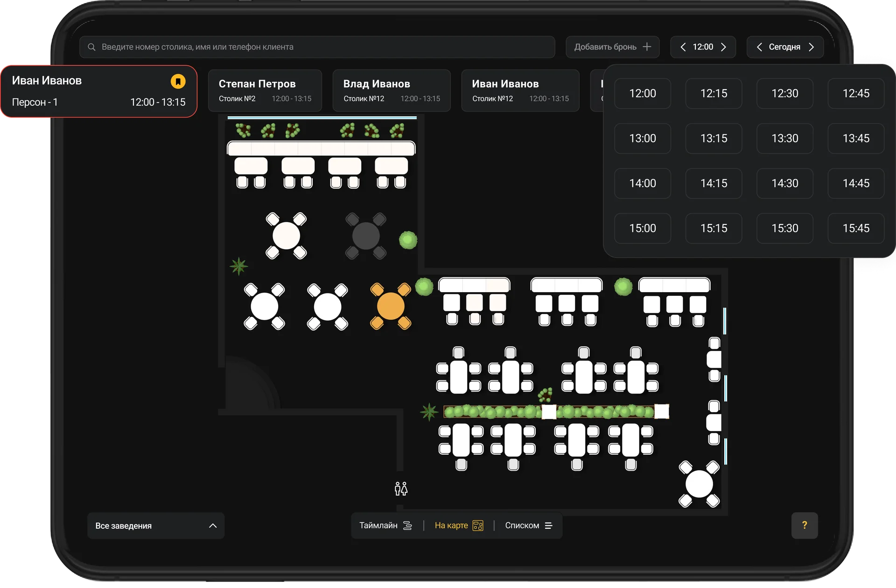The width and height of the screenshot is (896, 588).
Task: Select the dark gray round table on the map
Action: (366, 236)
